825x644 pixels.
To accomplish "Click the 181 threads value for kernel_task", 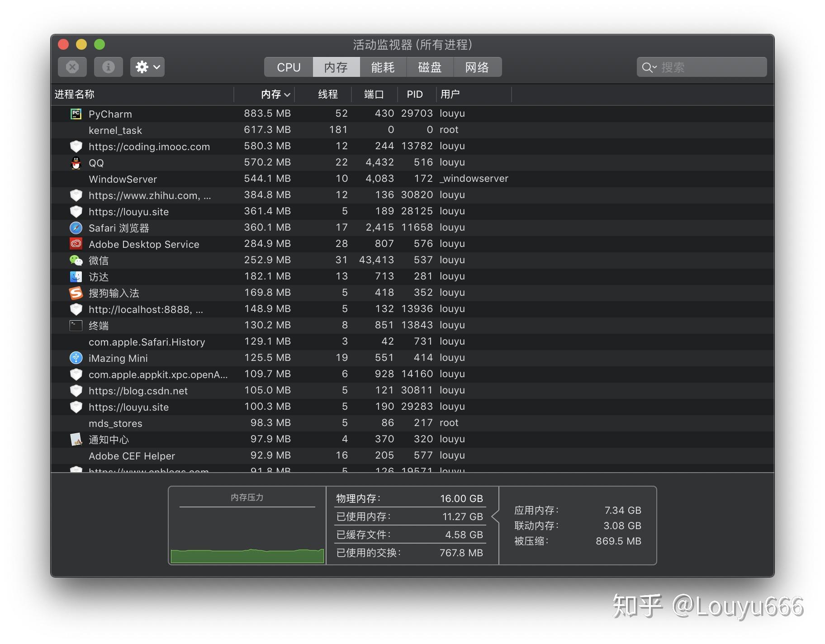I will pos(338,130).
